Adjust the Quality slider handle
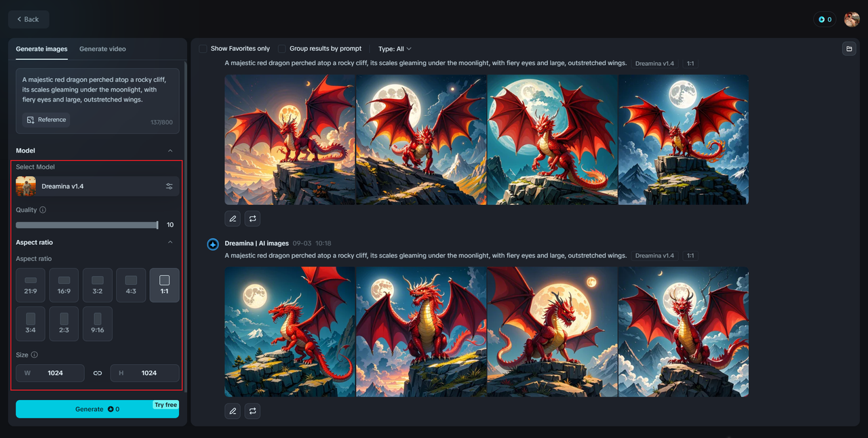This screenshot has height=438, width=868. tap(157, 225)
